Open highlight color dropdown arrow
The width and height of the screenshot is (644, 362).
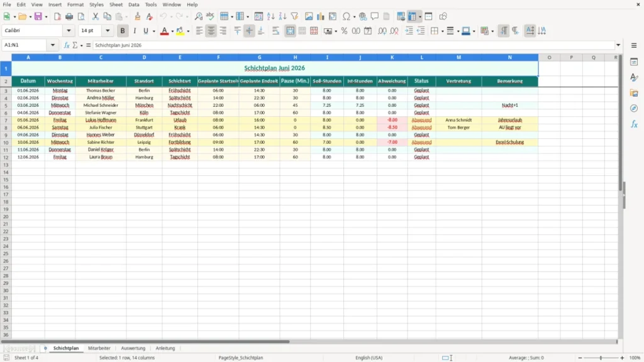(188, 31)
